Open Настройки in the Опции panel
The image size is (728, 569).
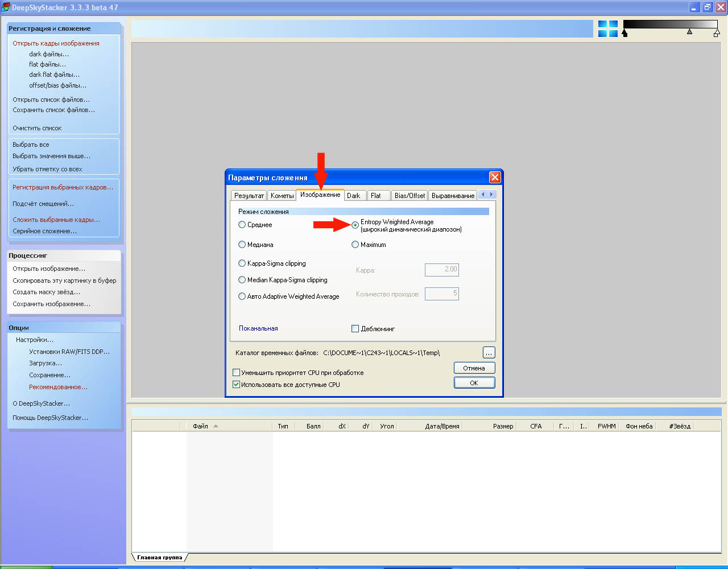pos(35,340)
